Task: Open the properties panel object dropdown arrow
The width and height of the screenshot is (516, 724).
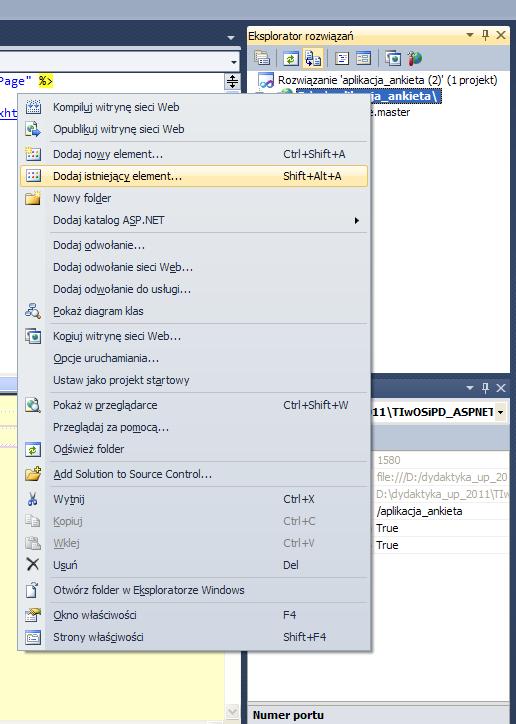Action: click(501, 412)
